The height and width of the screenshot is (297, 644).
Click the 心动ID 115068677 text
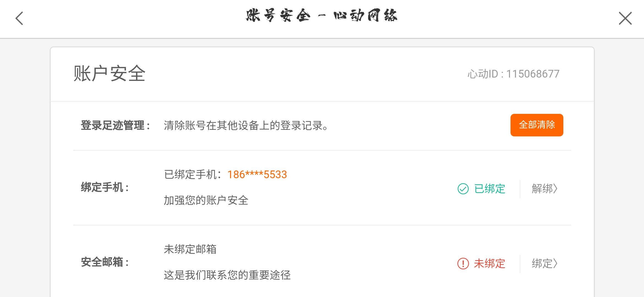(x=513, y=74)
